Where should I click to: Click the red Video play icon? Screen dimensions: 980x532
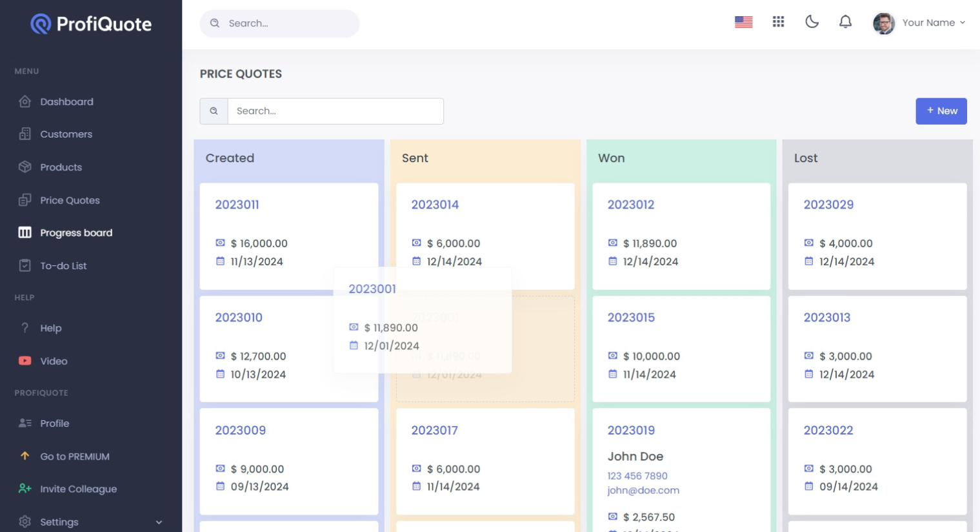coord(25,361)
